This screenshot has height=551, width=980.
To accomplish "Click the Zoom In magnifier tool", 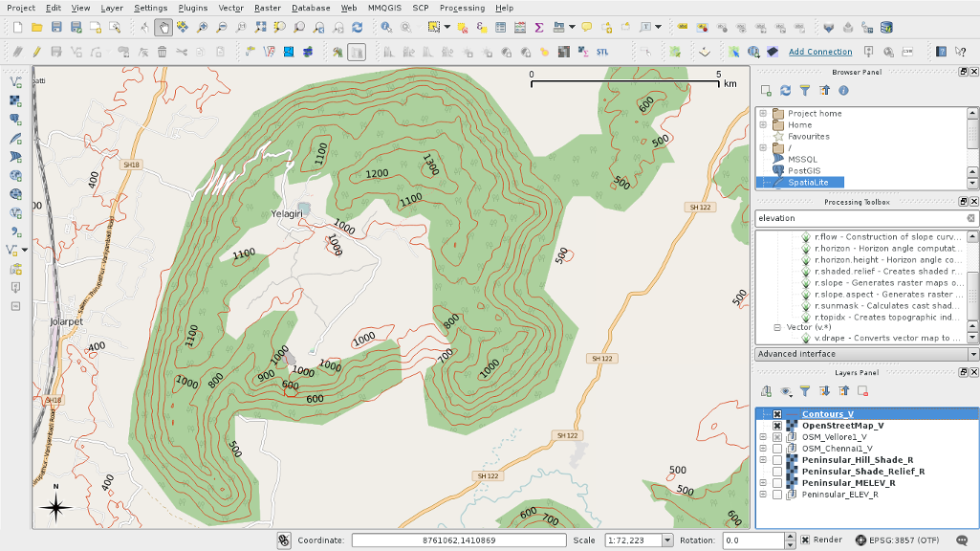I will point(202,28).
